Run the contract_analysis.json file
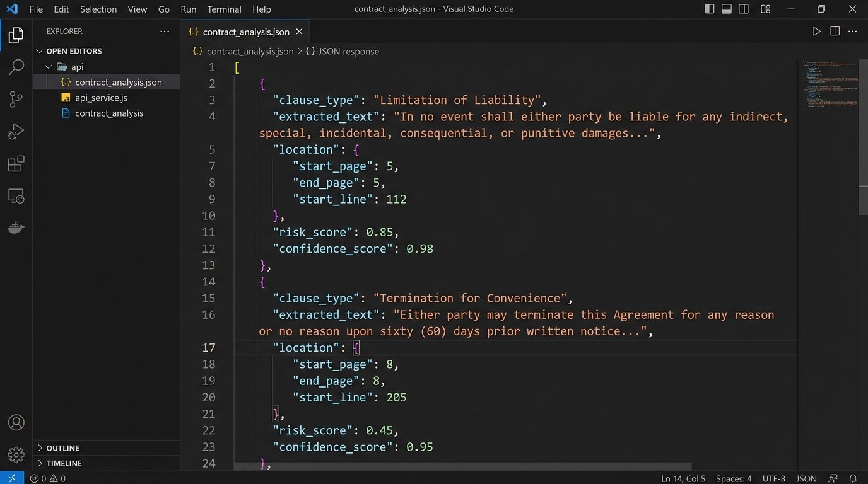The image size is (868, 484). pyautogui.click(x=816, y=31)
